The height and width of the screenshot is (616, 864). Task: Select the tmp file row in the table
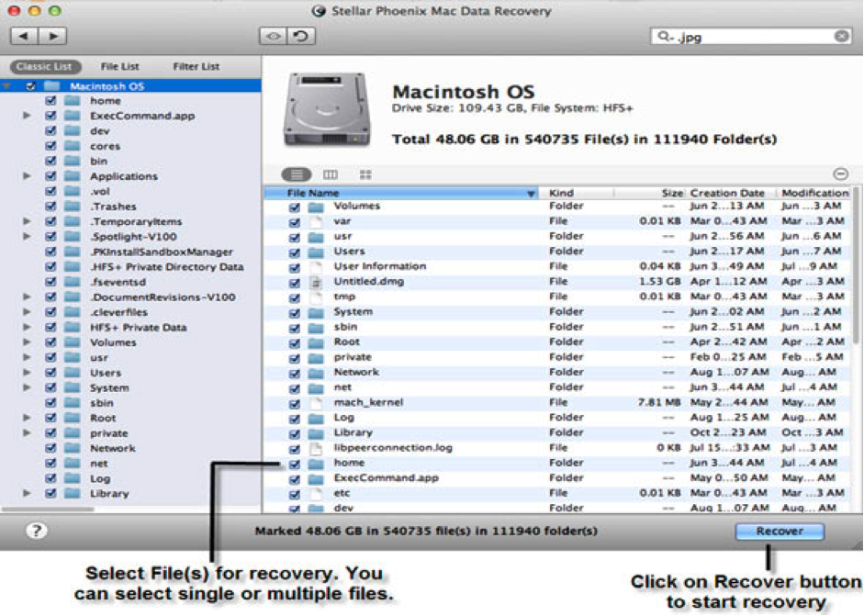[558, 297]
